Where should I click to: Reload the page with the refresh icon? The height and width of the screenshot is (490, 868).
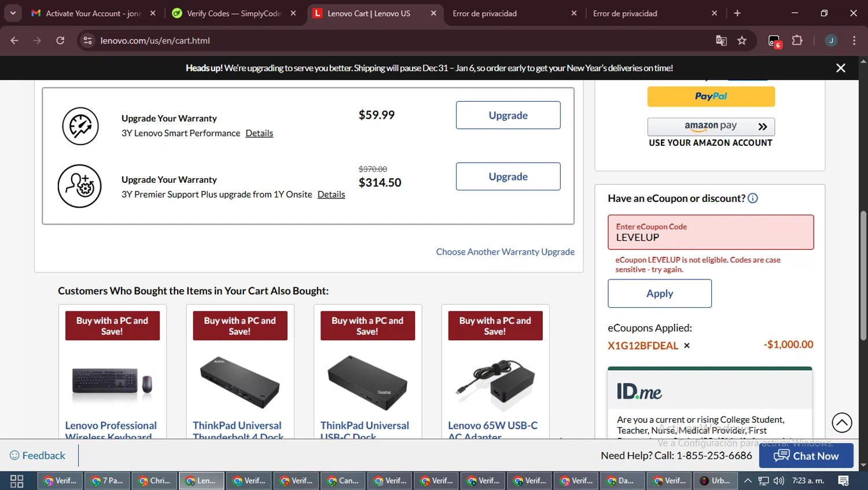(60, 40)
